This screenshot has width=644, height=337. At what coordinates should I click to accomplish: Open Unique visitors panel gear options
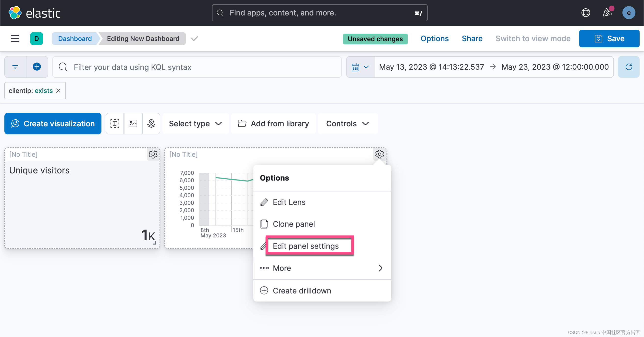[153, 154]
